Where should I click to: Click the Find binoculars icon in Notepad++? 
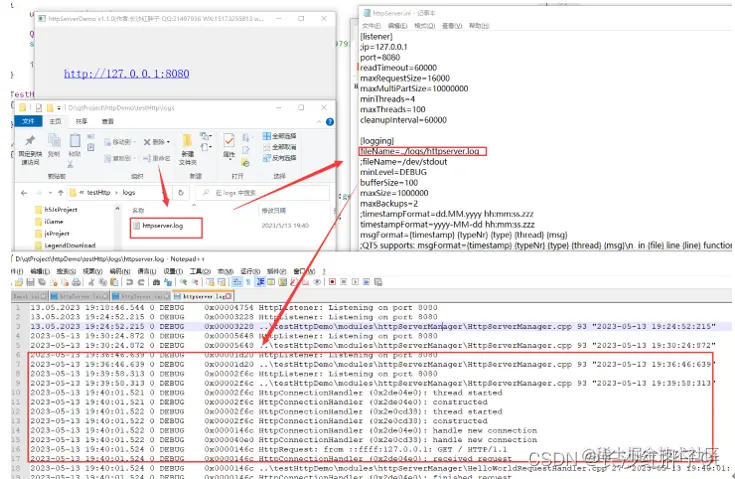click(156, 282)
